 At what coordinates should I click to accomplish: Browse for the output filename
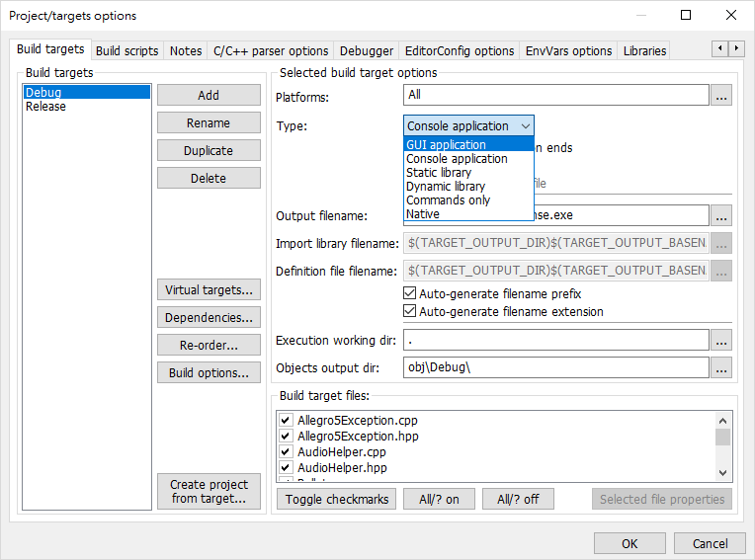click(x=720, y=215)
